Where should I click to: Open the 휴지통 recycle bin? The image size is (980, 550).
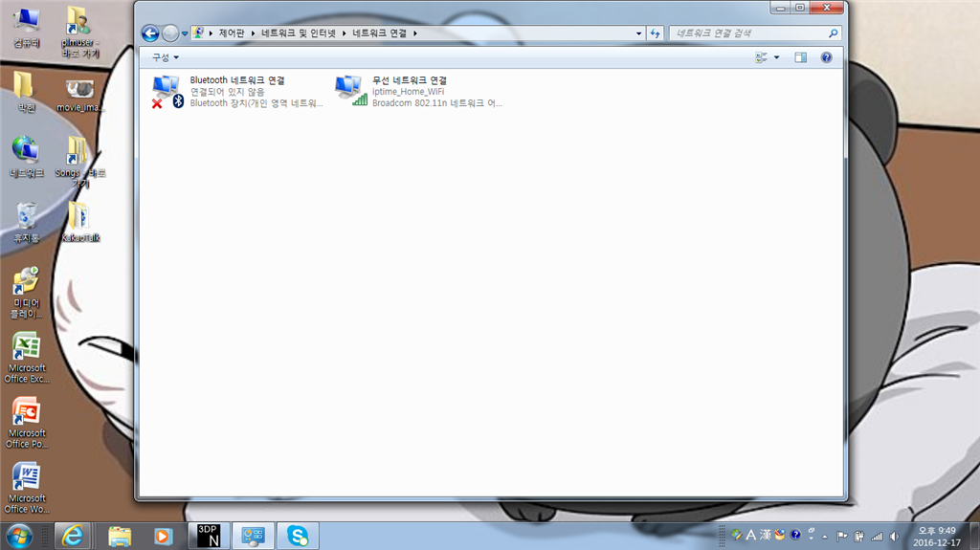26,223
